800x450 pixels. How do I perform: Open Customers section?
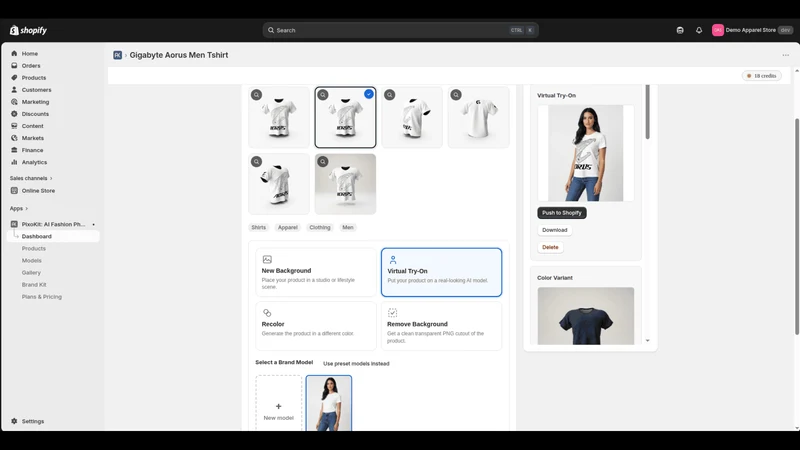click(36, 90)
